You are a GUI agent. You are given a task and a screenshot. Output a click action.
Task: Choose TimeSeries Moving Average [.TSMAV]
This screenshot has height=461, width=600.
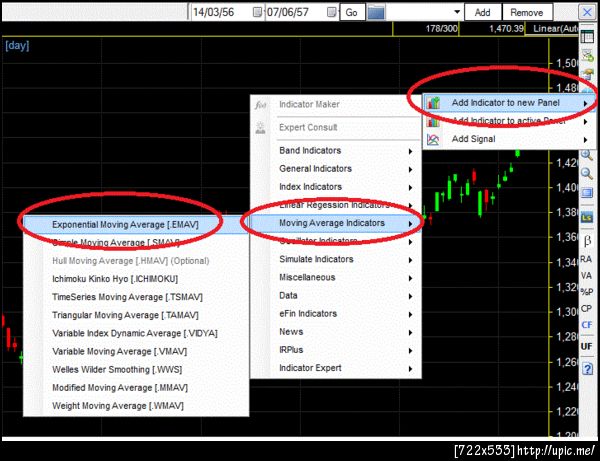pyautogui.click(x=136, y=297)
